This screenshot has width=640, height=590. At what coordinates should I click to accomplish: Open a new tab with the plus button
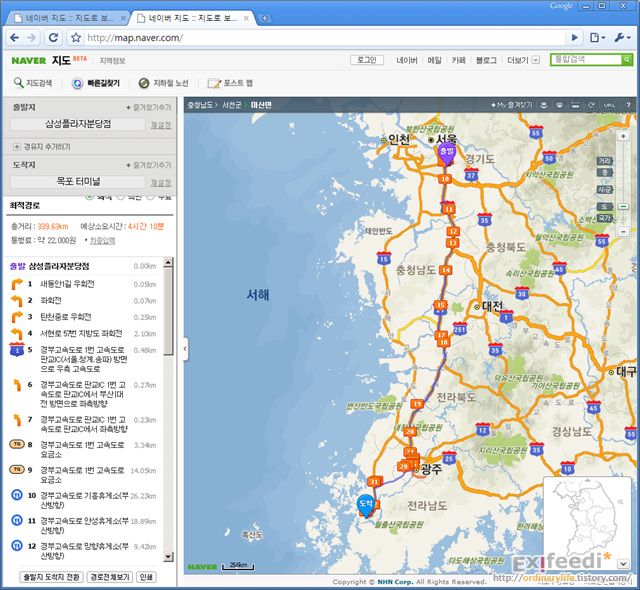click(264, 18)
